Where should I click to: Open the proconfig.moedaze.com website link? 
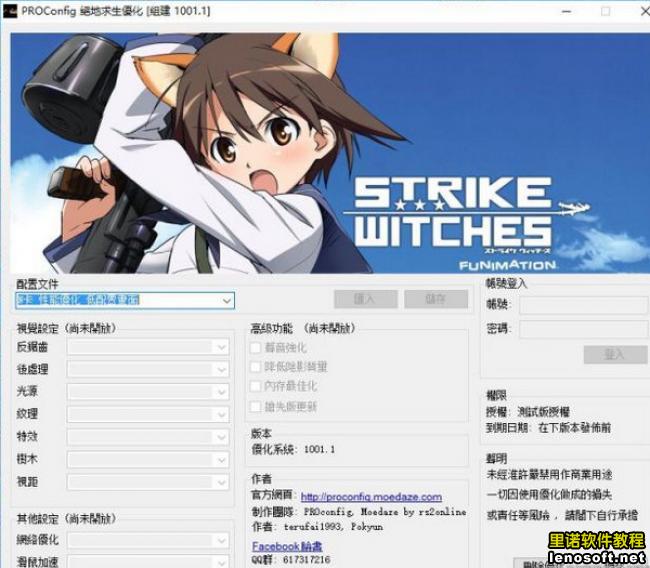371,497
